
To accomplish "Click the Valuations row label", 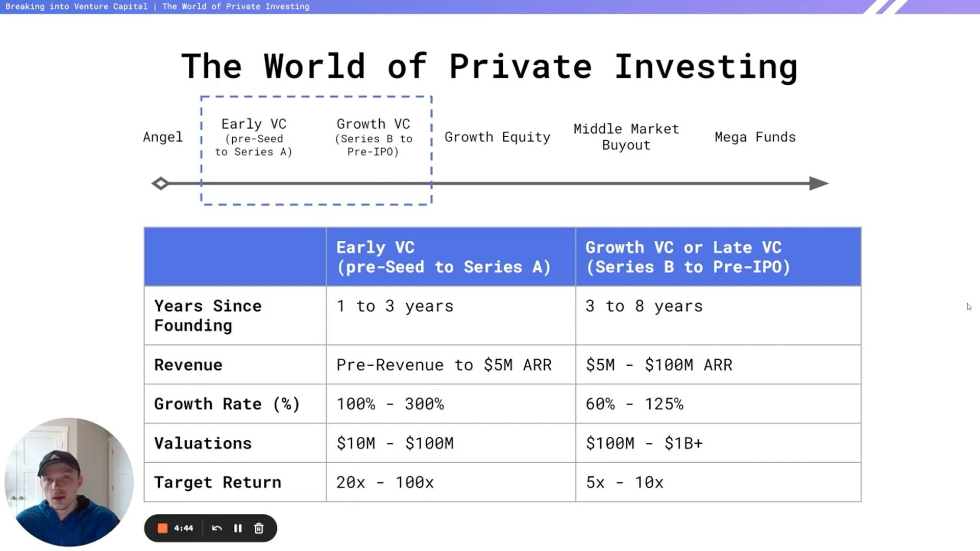I will 203,443.
